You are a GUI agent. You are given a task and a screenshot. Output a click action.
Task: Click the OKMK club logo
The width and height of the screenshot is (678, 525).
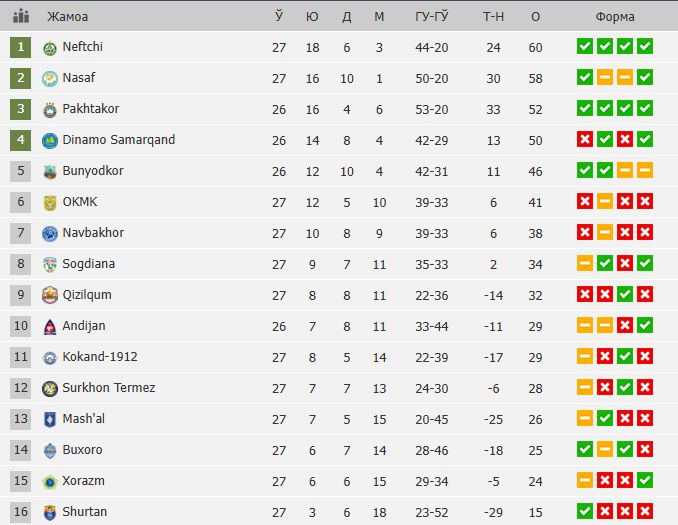[x=50, y=202]
